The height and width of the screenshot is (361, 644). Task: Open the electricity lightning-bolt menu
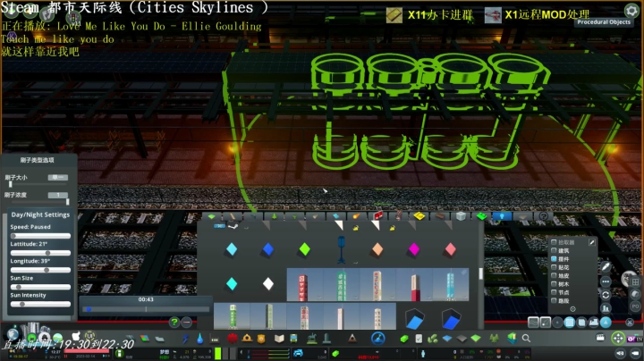186,339
